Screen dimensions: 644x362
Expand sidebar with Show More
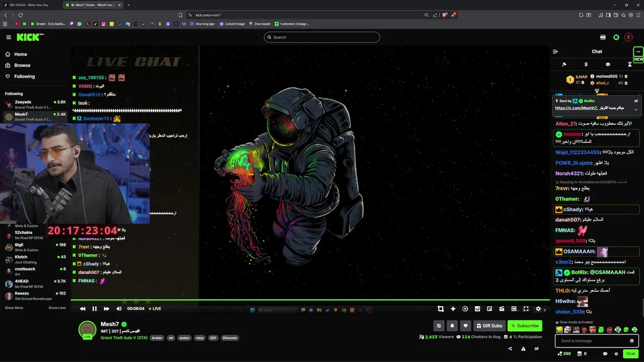(14, 308)
